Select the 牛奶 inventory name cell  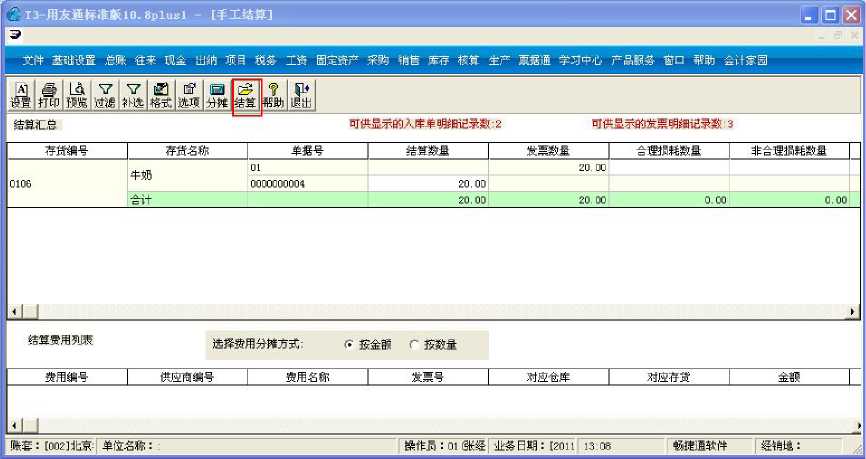(187, 175)
